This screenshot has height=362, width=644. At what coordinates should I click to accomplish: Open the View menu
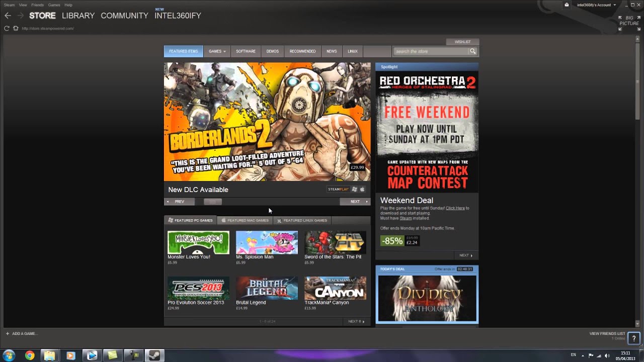click(23, 5)
